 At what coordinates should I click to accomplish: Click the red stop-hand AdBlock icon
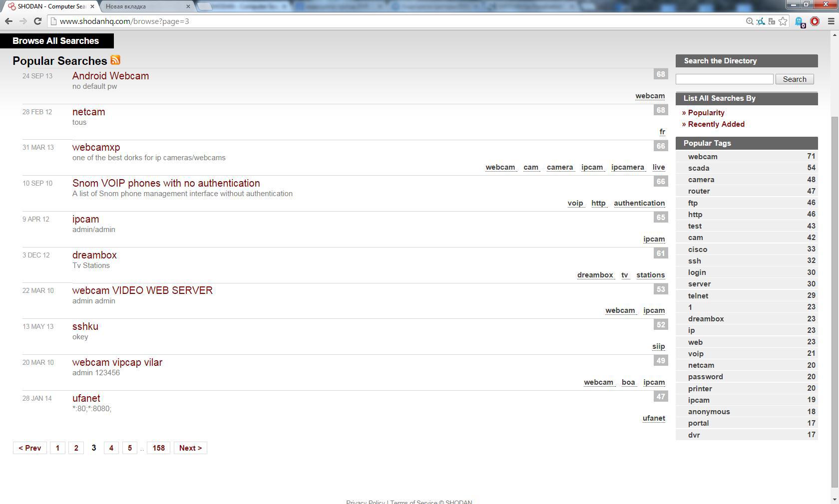tap(815, 21)
